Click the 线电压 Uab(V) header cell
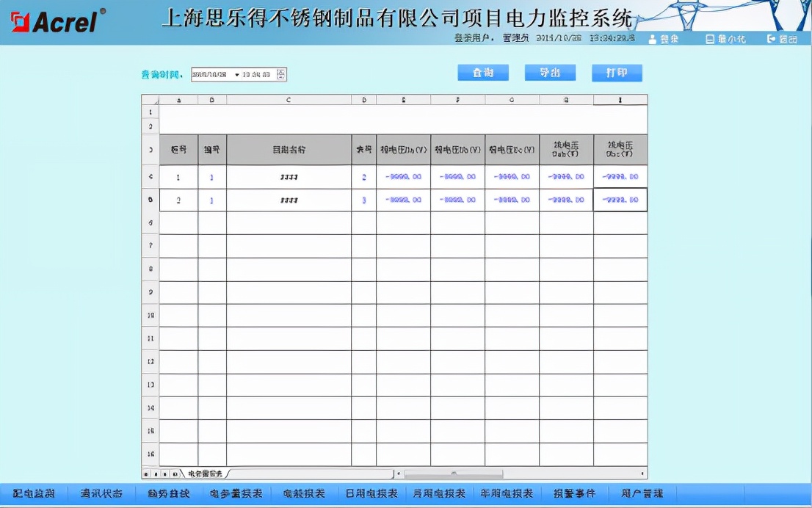 566,150
